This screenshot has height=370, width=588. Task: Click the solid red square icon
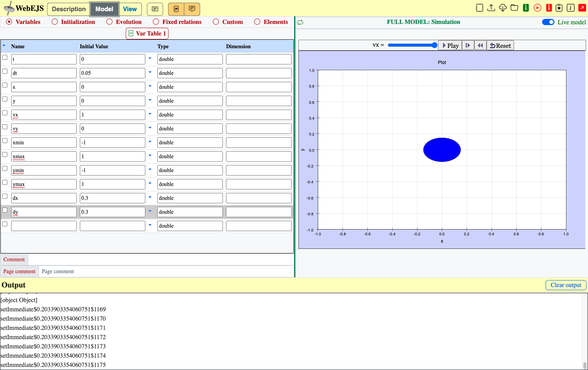point(549,8)
